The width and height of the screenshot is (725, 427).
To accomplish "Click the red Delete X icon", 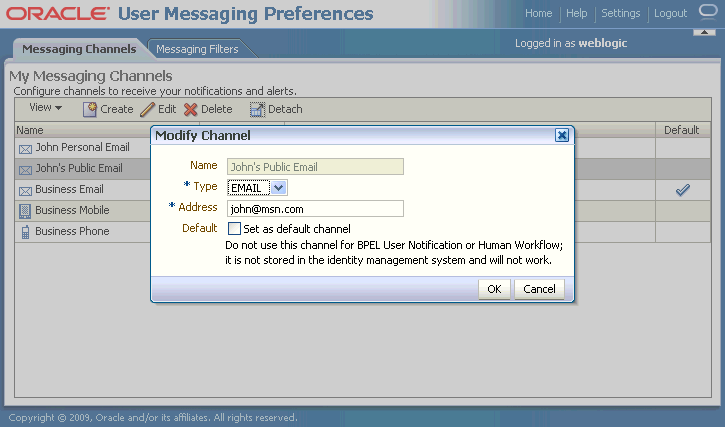I will 190,110.
